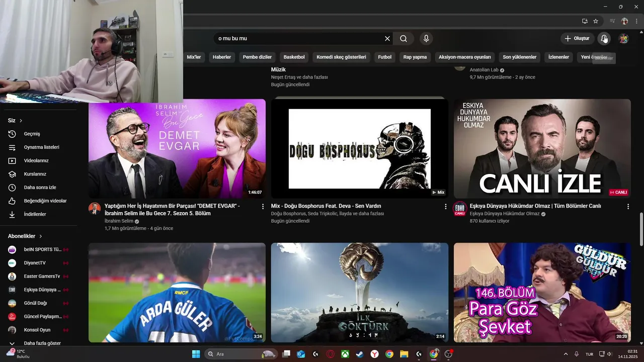Viewport: 644px width, 362px height.
Task: Click the YouTube search input field
Action: coord(299,39)
